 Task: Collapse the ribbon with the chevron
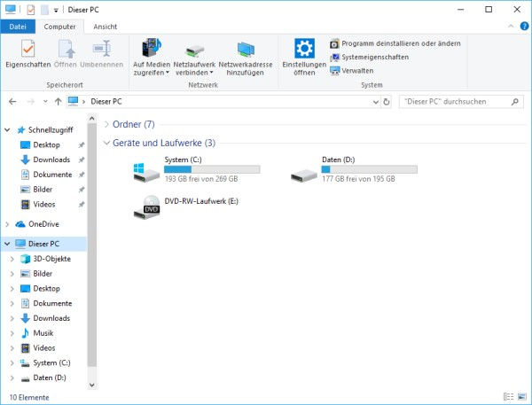pyautogui.click(x=511, y=26)
